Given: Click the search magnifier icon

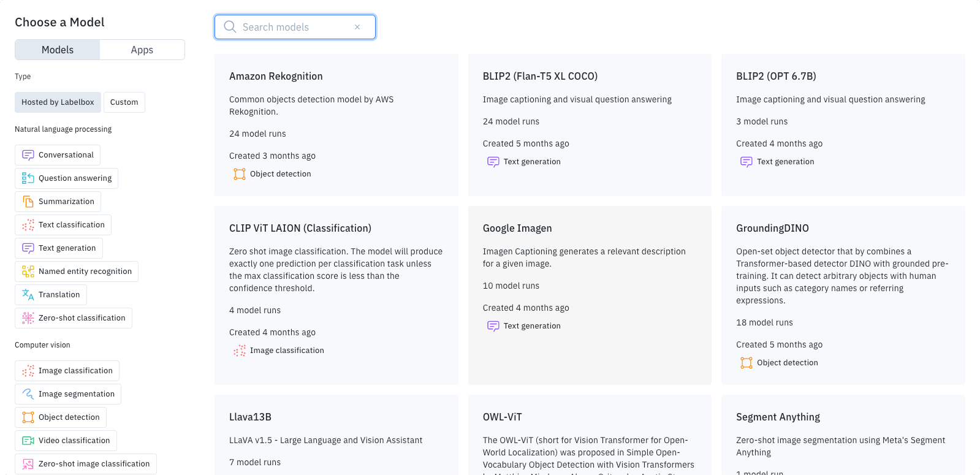Looking at the screenshot, I should 230,27.
